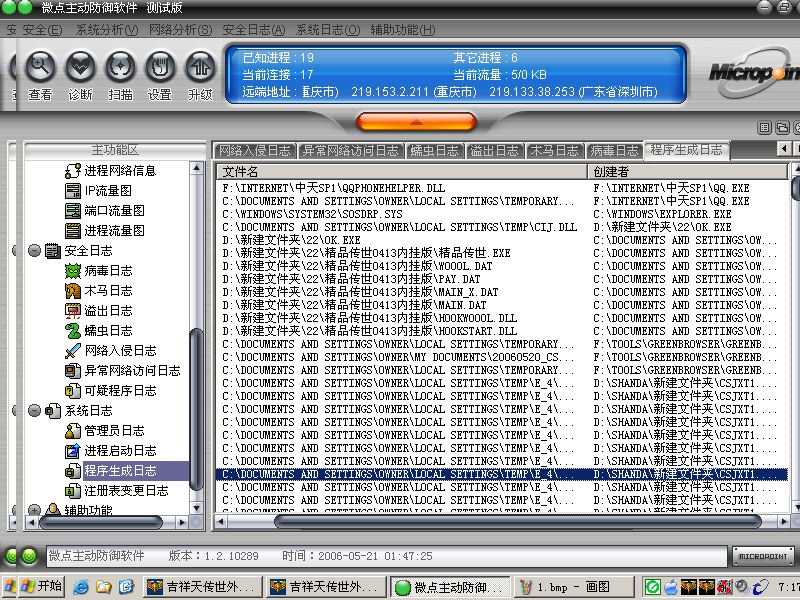
Task: Click the MICROPOINT button in status bar
Action: point(763,556)
